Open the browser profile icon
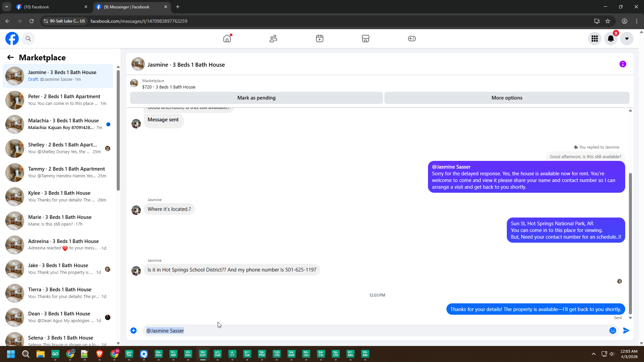The height and width of the screenshot is (362, 644). (625, 21)
